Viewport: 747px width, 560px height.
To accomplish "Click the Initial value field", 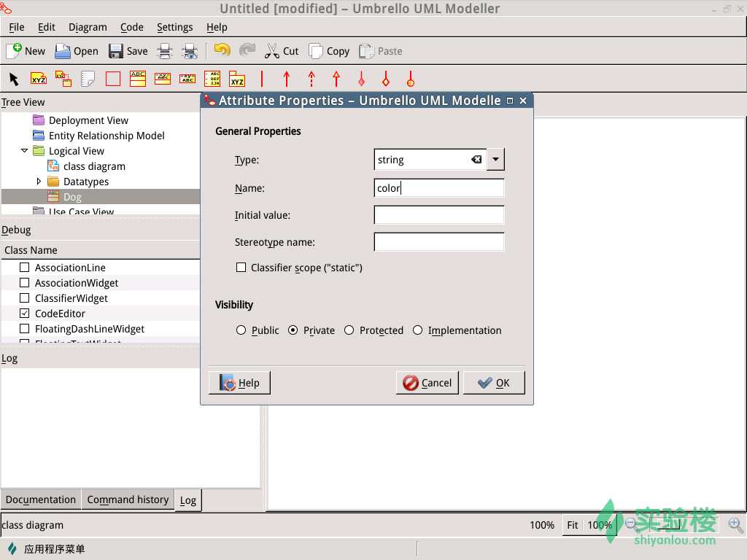I will [x=438, y=215].
